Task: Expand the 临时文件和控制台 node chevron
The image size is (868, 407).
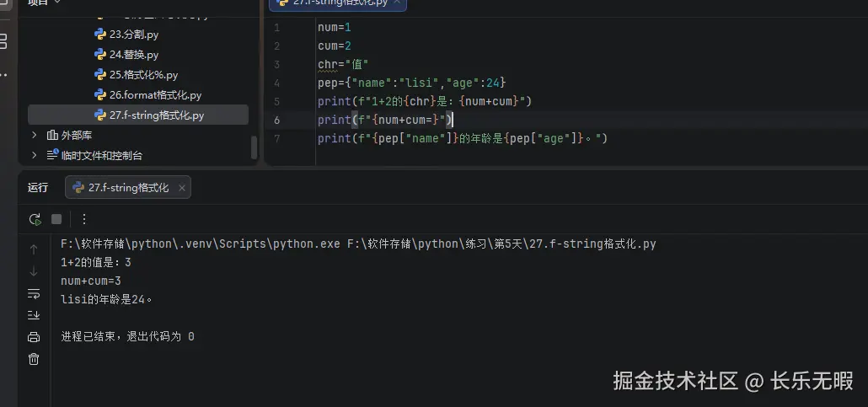Action: point(35,155)
